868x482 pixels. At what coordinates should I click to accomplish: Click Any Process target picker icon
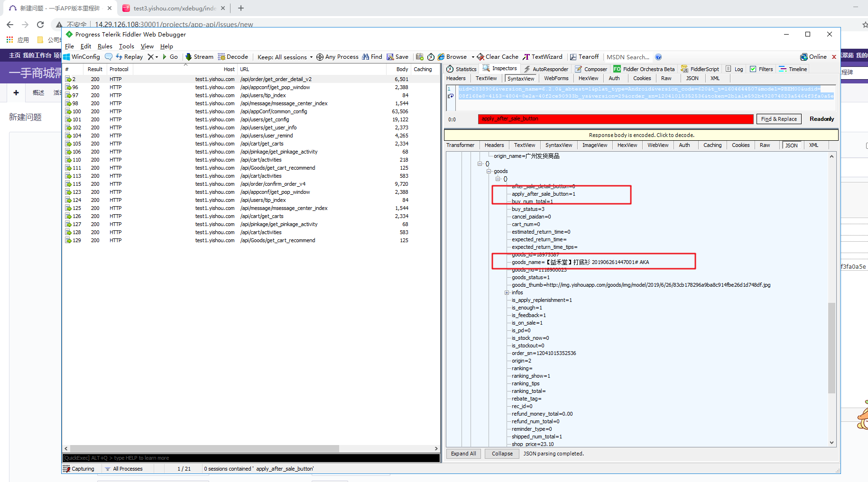(320, 57)
